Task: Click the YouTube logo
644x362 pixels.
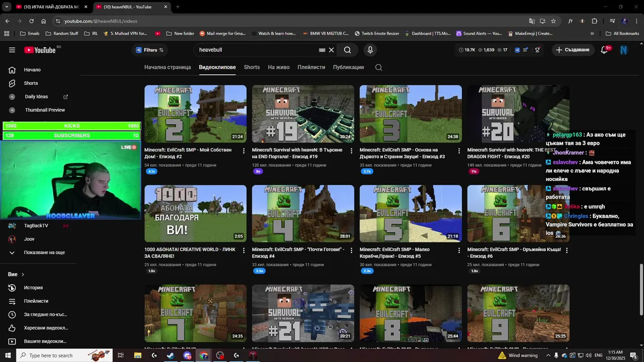Action: coord(40,50)
